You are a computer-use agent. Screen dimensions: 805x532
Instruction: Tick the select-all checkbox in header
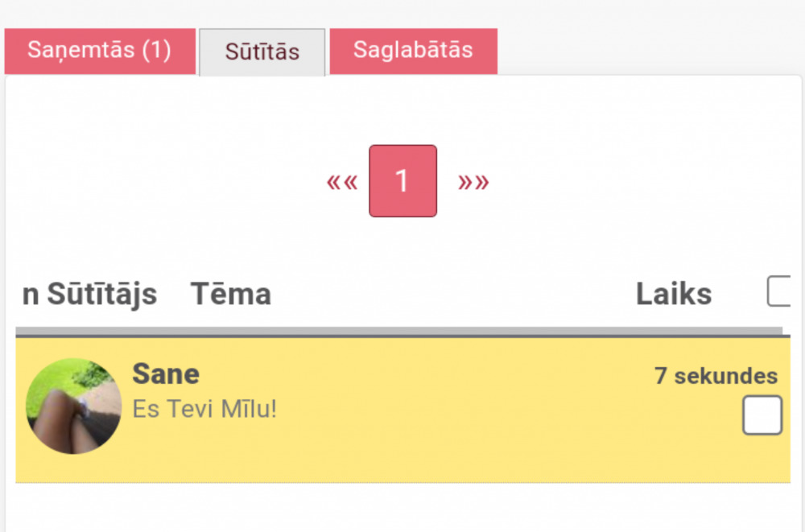pyautogui.click(x=780, y=291)
